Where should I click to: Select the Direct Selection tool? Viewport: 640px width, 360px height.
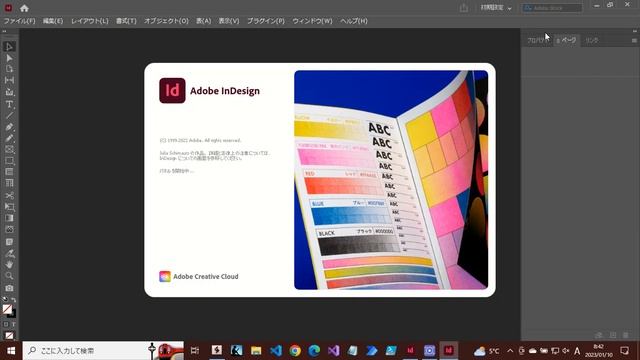(9, 58)
